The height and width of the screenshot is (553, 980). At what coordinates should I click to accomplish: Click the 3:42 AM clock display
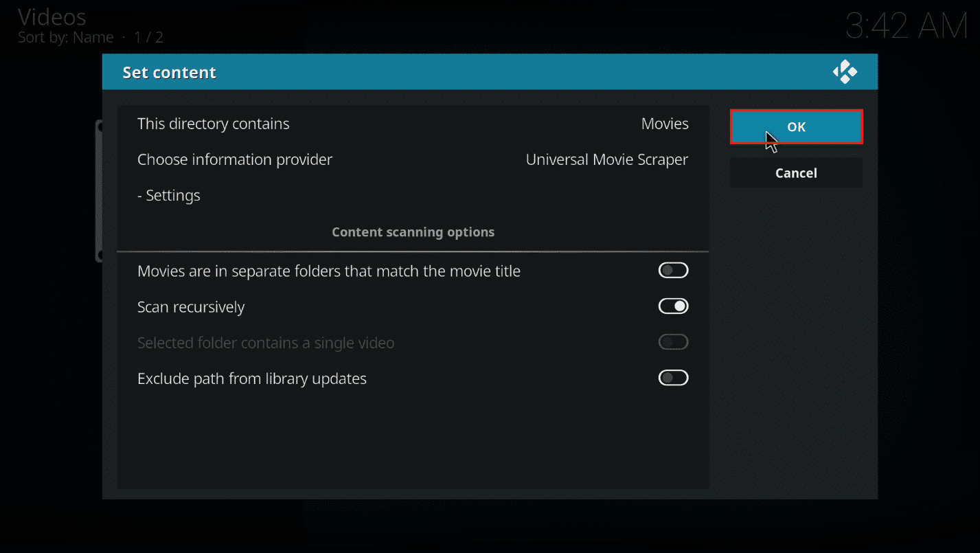pos(906,27)
